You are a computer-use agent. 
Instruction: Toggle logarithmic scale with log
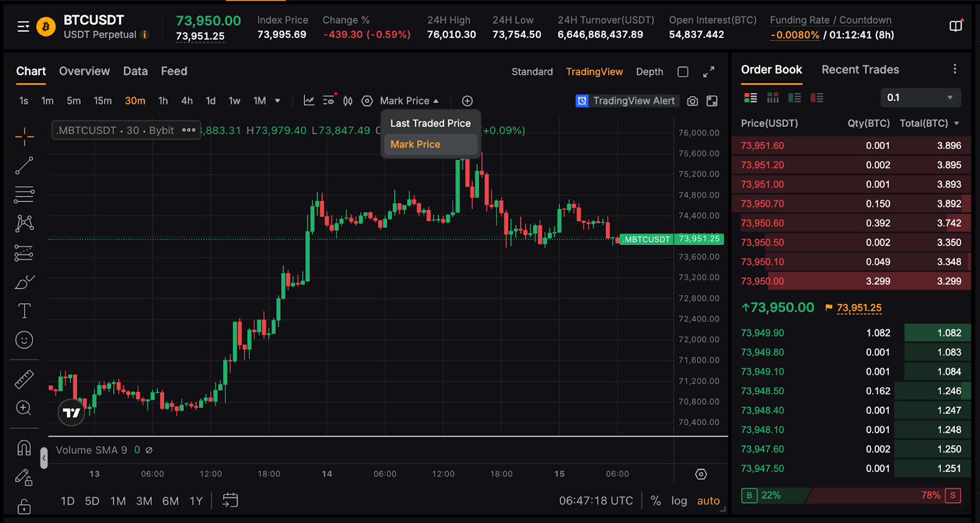[679, 500]
